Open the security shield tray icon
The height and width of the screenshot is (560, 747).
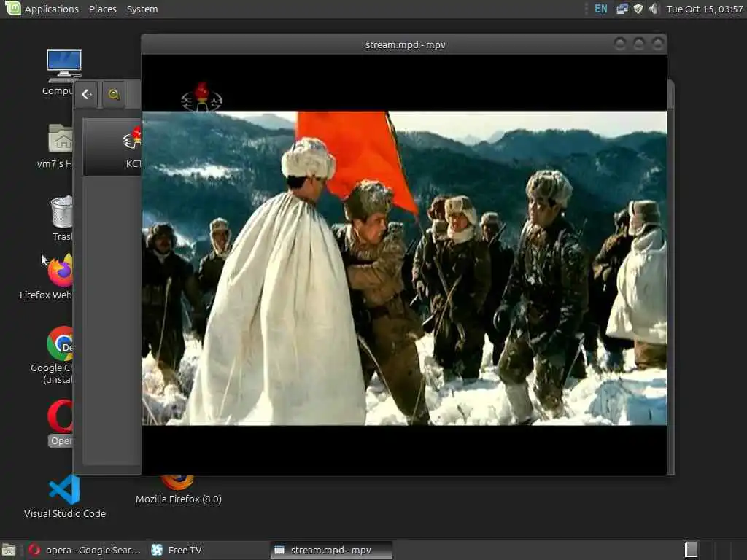point(638,9)
